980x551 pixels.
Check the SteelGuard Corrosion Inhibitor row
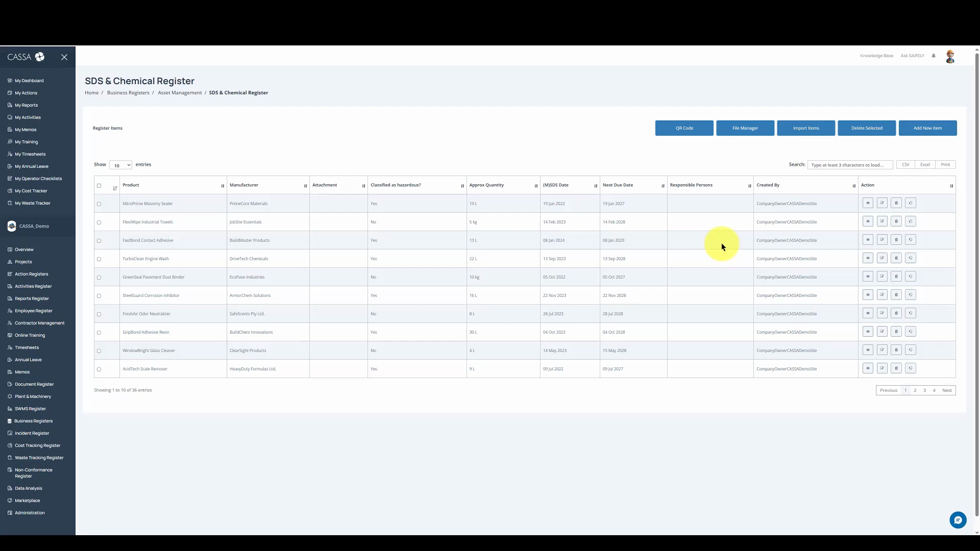99,296
